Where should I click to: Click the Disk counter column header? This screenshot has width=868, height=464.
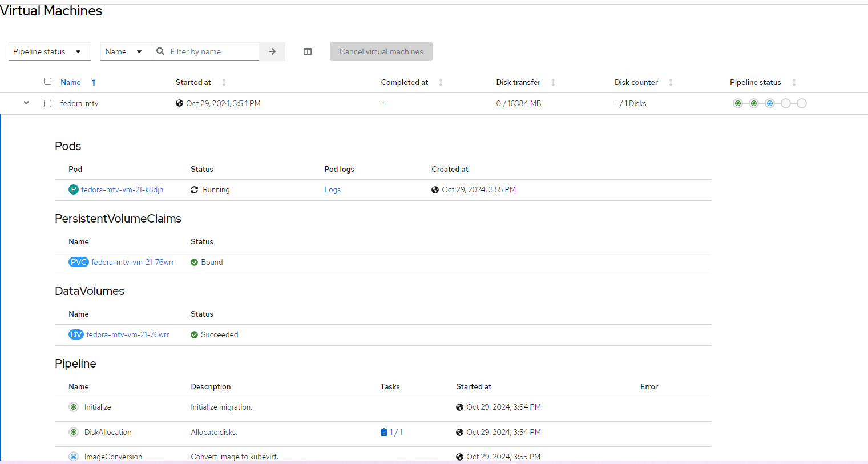(636, 82)
